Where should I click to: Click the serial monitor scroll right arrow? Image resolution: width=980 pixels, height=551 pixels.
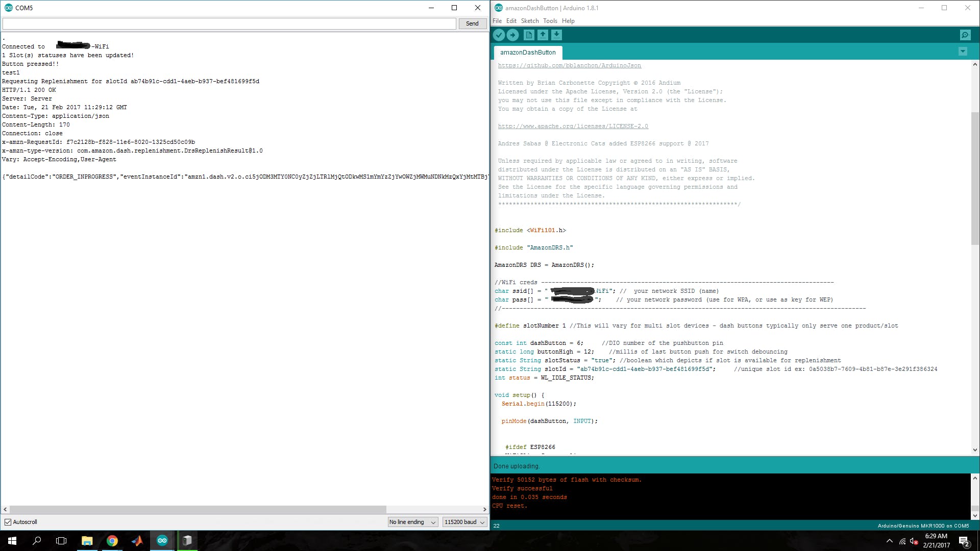coord(484,509)
